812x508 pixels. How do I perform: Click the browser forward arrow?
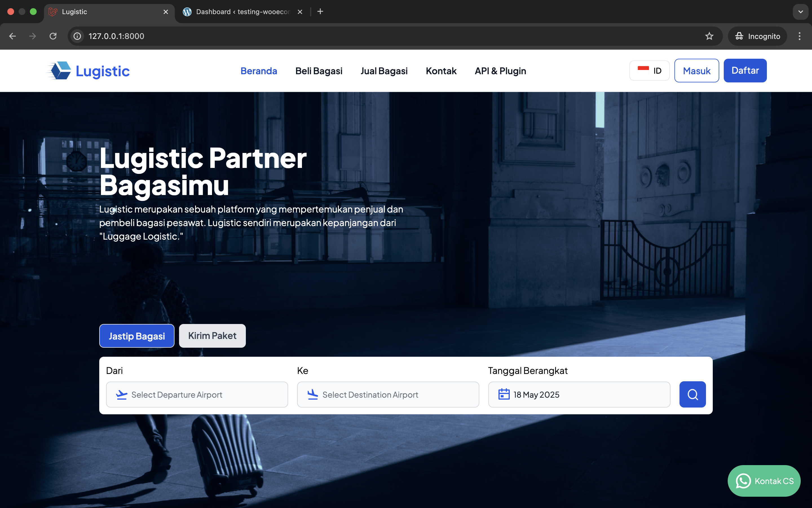click(x=32, y=36)
